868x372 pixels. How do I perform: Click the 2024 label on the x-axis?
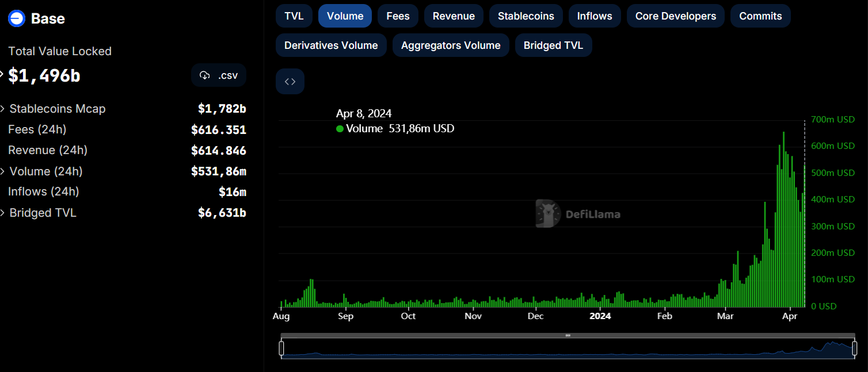pyautogui.click(x=600, y=316)
